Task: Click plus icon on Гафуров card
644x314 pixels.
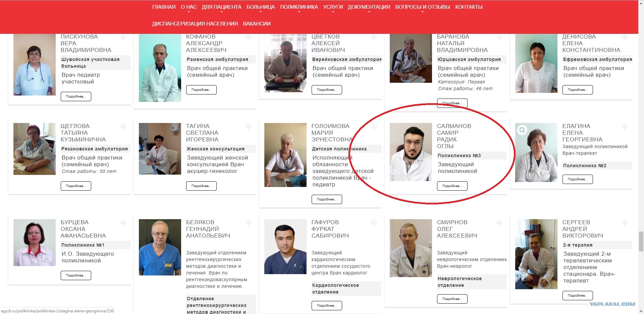Action: (x=374, y=223)
